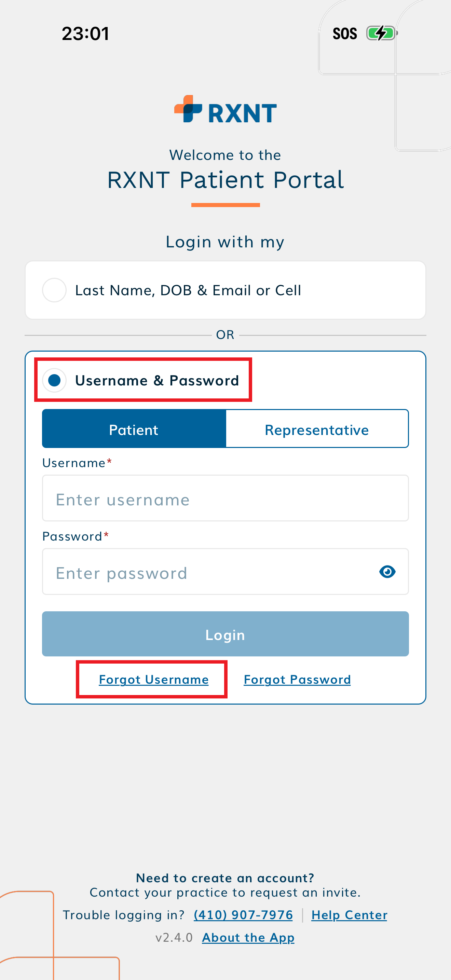Screen dimensions: 451x980
Task: Tap the Need to create an account text
Action: point(225,878)
